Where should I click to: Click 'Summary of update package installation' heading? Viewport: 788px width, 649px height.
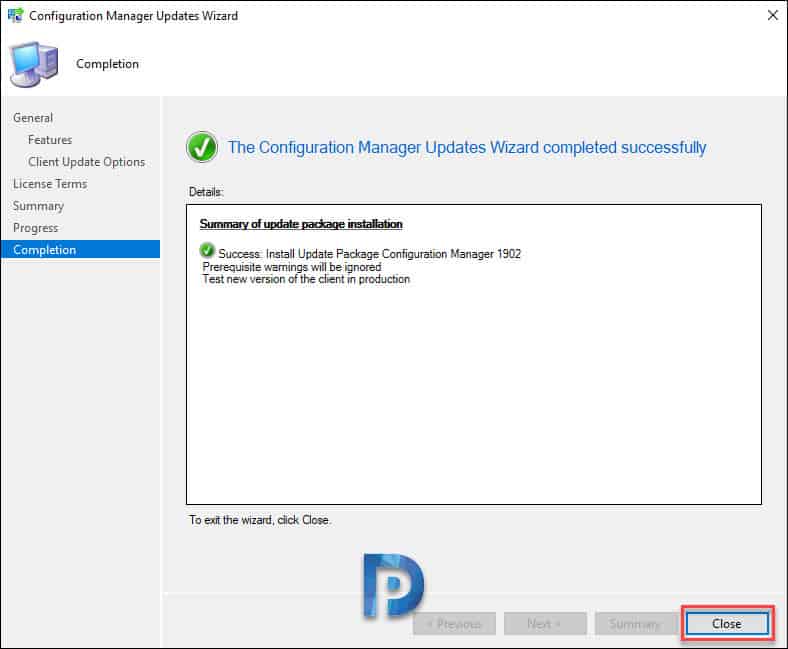click(301, 224)
